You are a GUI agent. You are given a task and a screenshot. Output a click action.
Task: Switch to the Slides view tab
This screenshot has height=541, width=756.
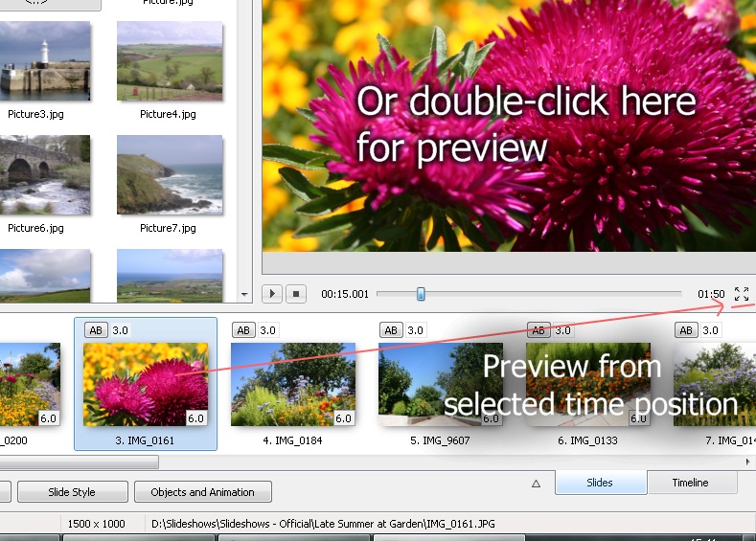tap(600, 483)
